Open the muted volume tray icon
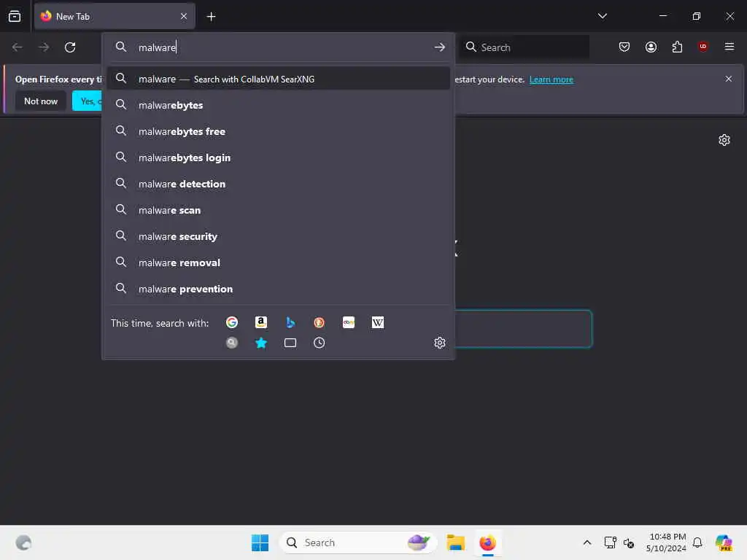The width and height of the screenshot is (747, 560). (x=629, y=542)
